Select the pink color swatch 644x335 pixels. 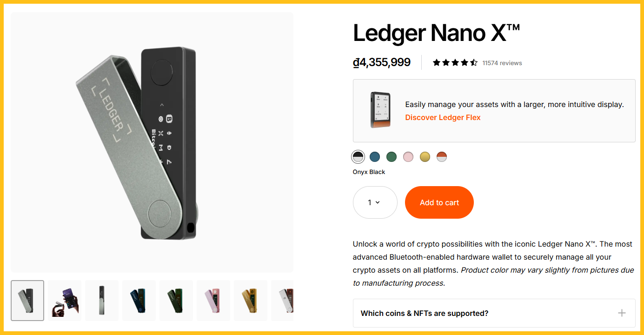408,157
